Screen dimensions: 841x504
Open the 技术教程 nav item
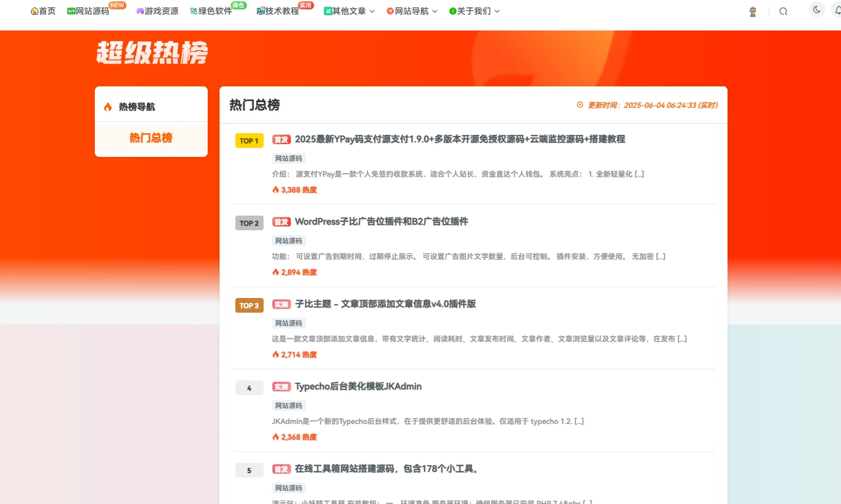[x=278, y=11]
